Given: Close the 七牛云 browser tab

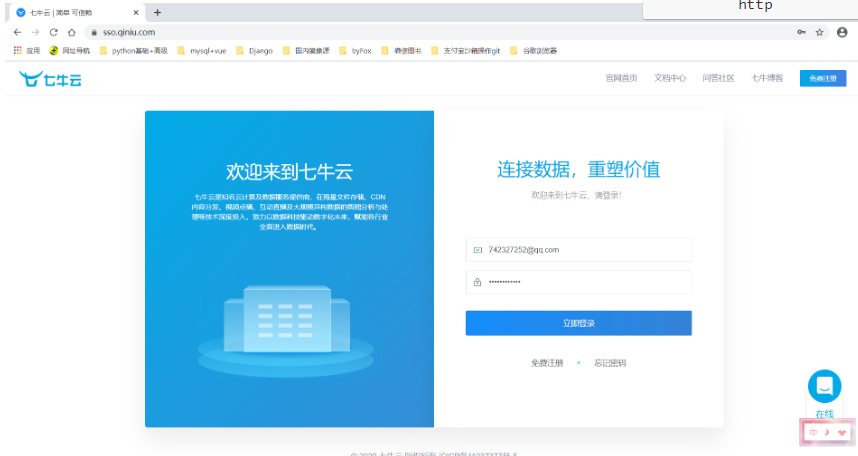Looking at the screenshot, I should tap(136, 12).
